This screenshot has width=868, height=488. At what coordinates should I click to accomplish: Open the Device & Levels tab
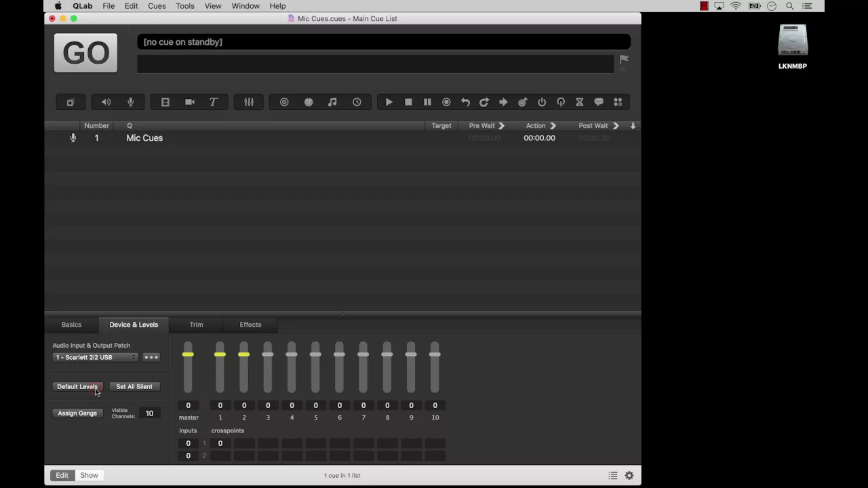tap(134, 325)
